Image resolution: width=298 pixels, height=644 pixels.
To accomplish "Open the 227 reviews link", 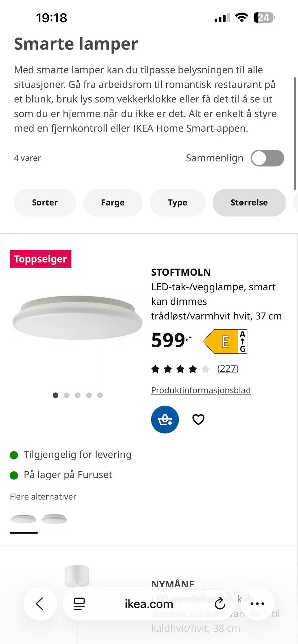I will (x=228, y=368).
